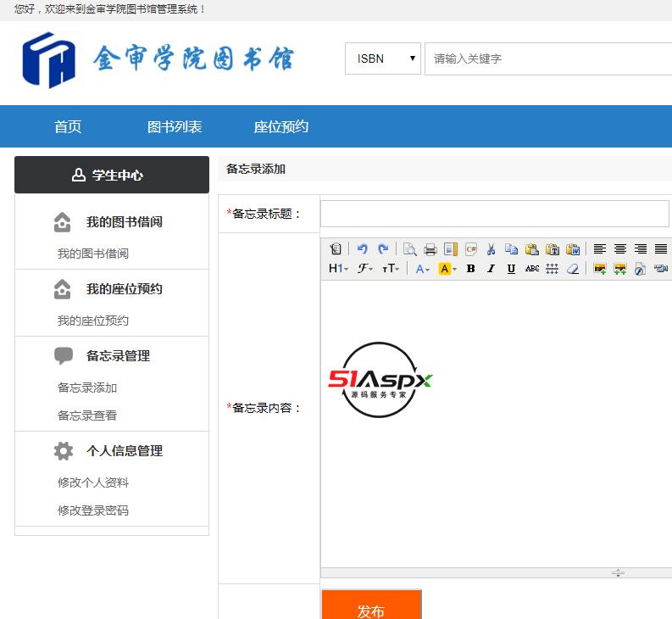Toggle HTML source code view in editor
The width and height of the screenshot is (672, 619).
(336, 248)
